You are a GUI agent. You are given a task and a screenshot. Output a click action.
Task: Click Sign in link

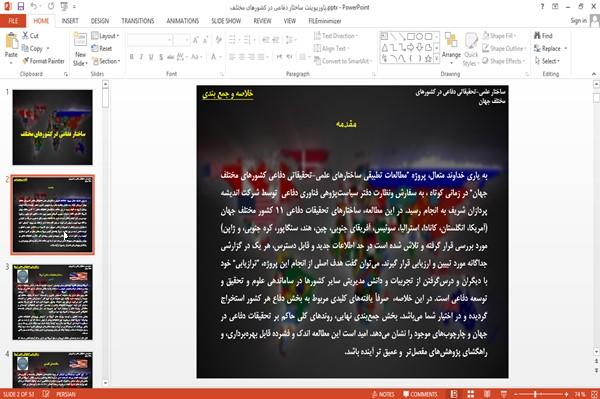[578, 20]
